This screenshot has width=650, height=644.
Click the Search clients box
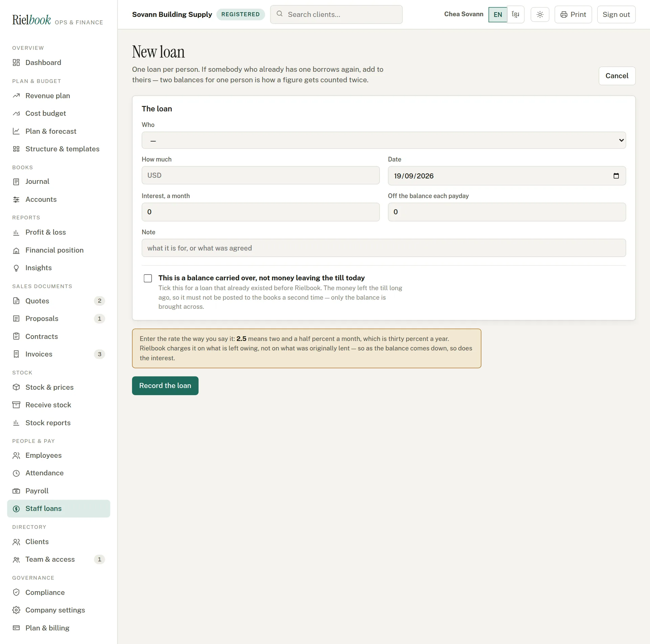coord(336,15)
